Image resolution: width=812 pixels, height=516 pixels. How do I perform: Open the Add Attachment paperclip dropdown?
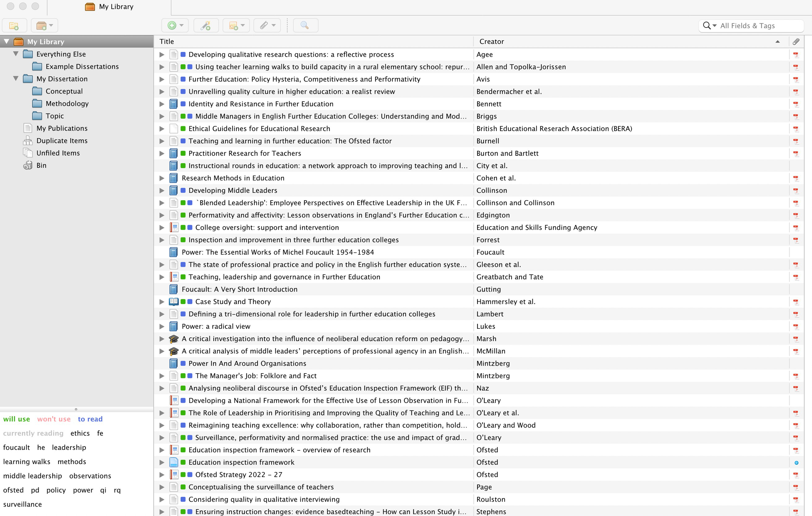267,26
